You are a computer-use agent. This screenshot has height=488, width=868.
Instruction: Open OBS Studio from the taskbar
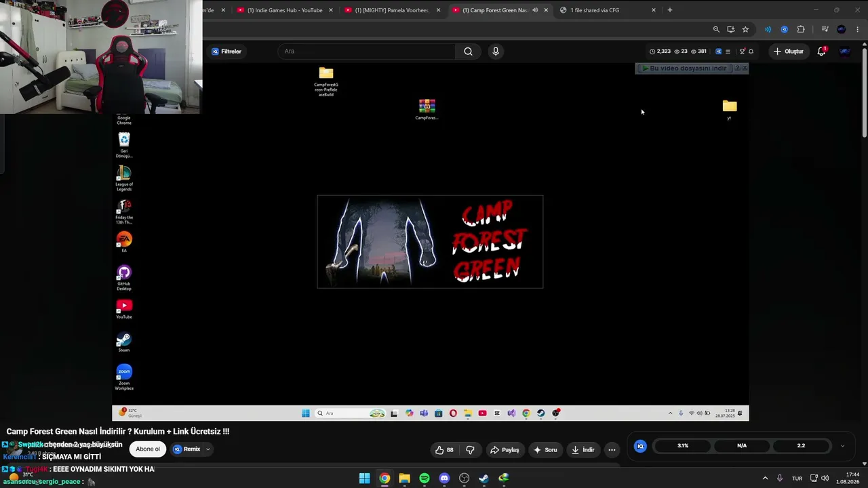click(x=464, y=479)
